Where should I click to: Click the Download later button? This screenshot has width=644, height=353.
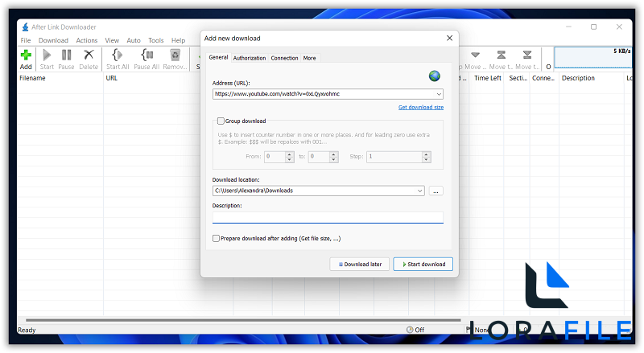(359, 265)
